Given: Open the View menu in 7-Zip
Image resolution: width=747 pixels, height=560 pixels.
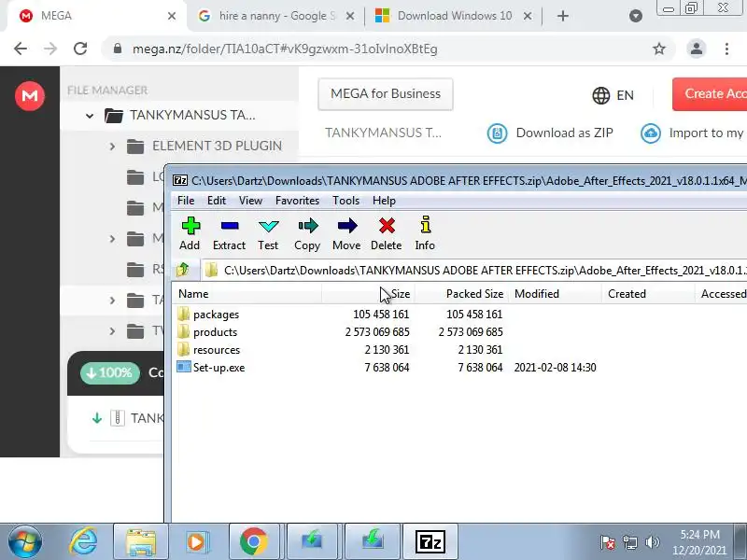Looking at the screenshot, I should pyautogui.click(x=250, y=201).
